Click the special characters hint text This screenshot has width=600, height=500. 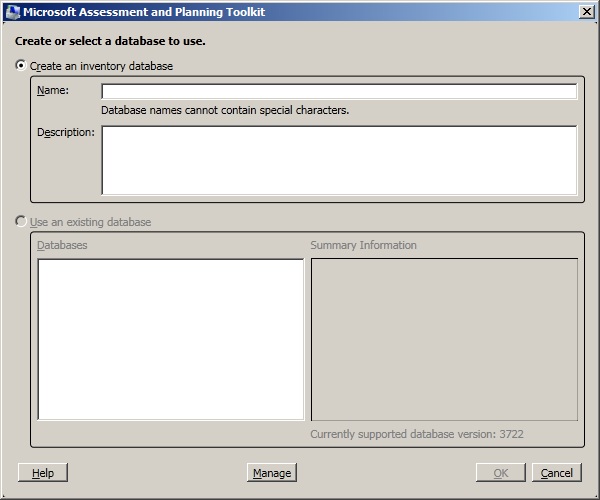[x=225, y=110]
